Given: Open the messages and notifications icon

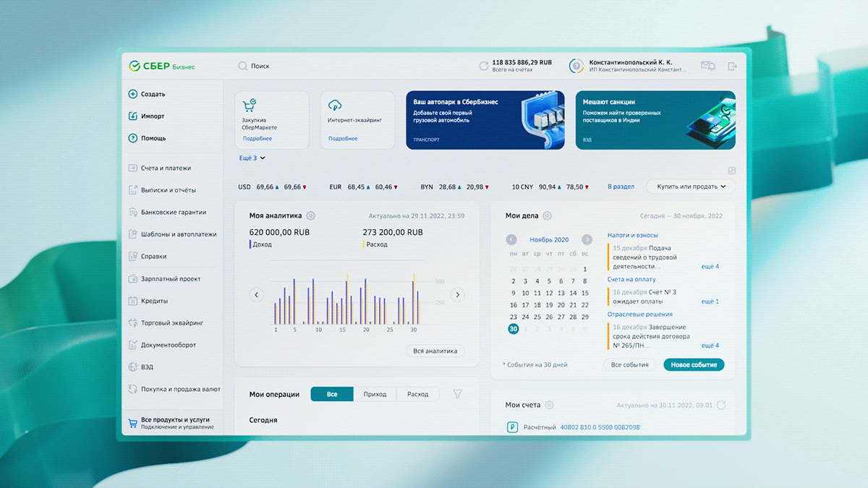Looking at the screenshot, I should [x=707, y=66].
